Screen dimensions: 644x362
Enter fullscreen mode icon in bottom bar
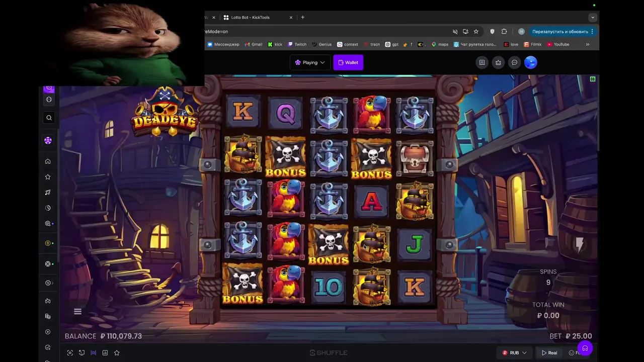click(70, 353)
